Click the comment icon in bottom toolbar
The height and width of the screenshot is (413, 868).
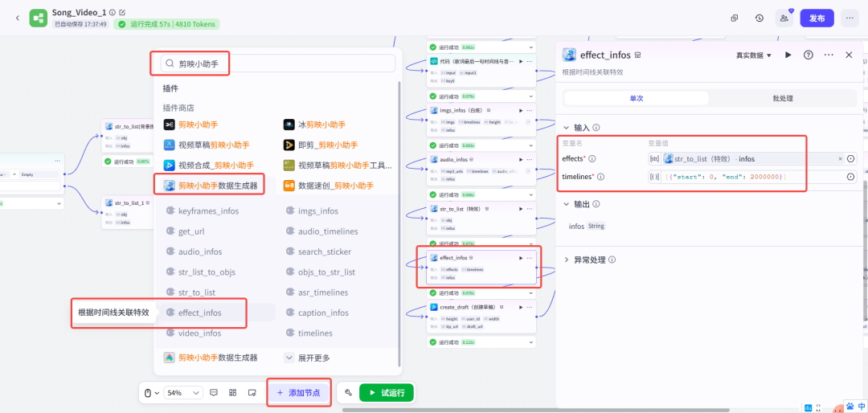pyautogui.click(x=215, y=393)
